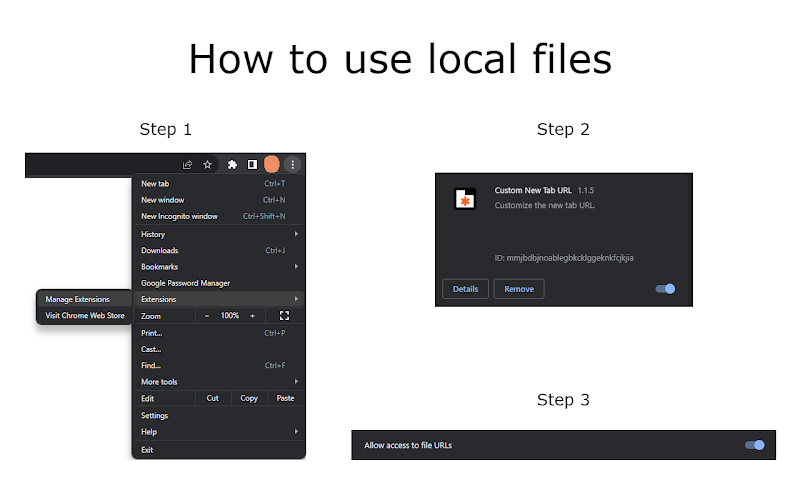
Task: Open the extensions puzzle piece icon
Action: point(232,165)
